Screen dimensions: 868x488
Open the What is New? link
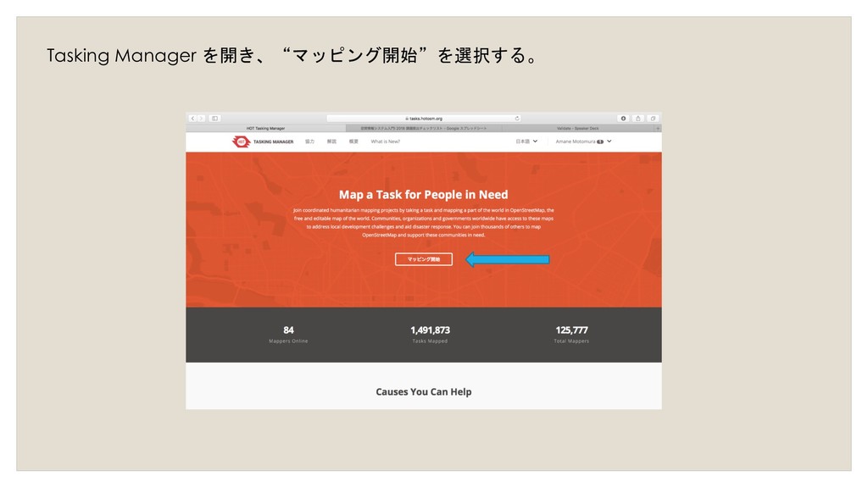coord(386,141)
